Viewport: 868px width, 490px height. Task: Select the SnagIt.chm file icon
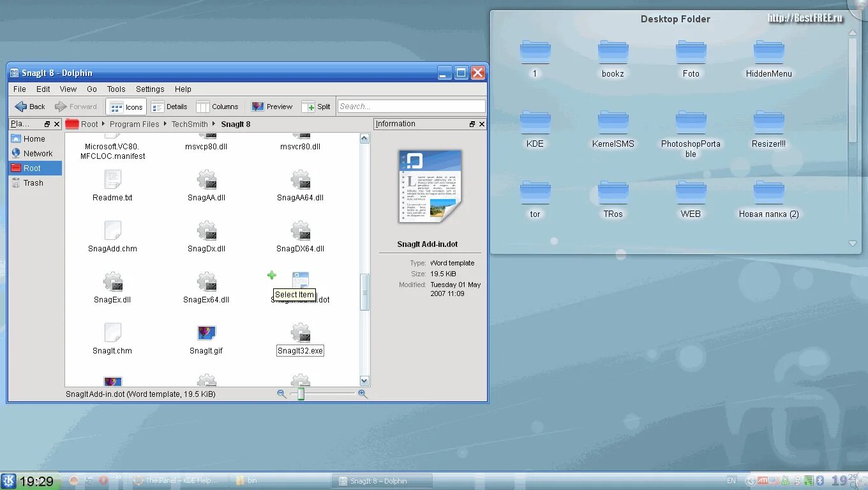coord(112,333)
